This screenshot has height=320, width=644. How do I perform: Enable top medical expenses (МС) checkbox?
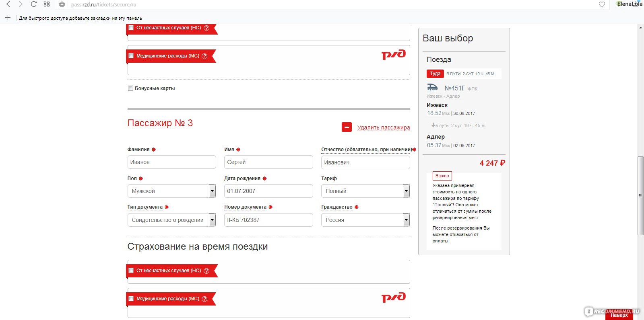coord(131,56)
